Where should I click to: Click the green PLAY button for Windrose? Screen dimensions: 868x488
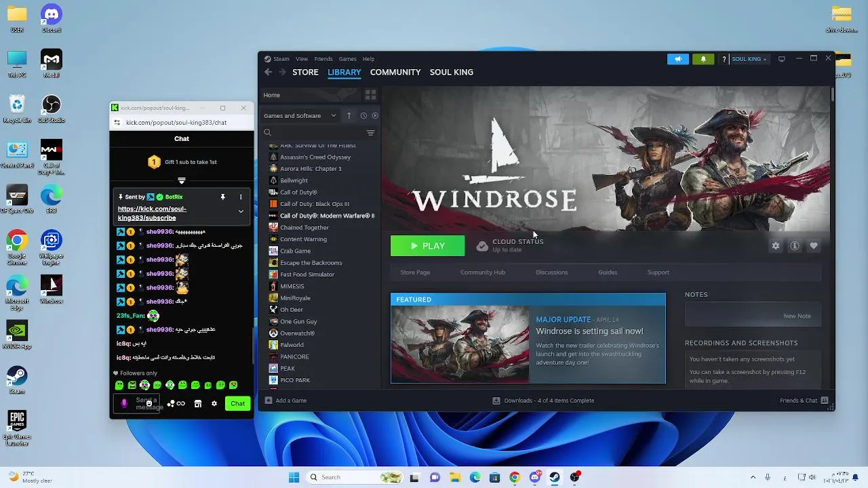(427, 246)
